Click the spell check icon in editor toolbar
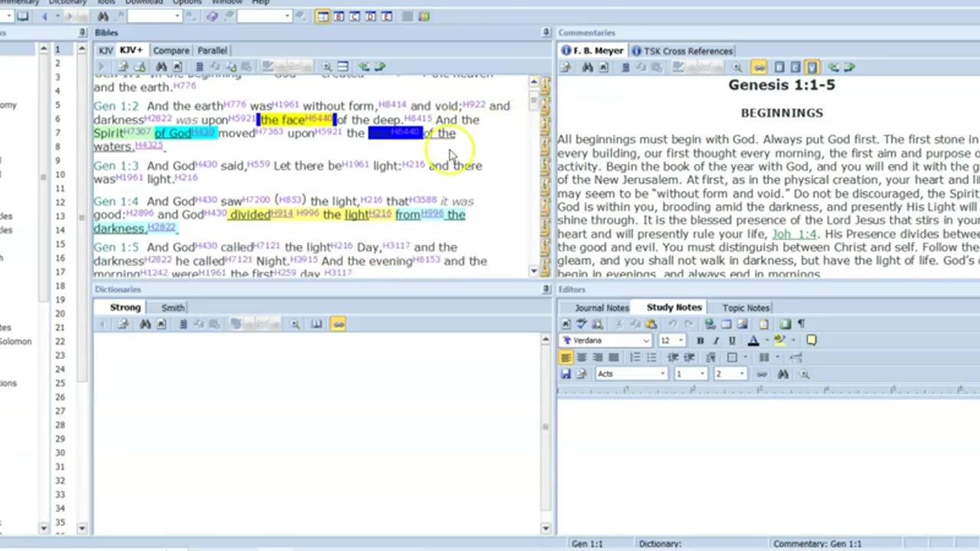This screenshot has height=551, width=980. [581, 324]
